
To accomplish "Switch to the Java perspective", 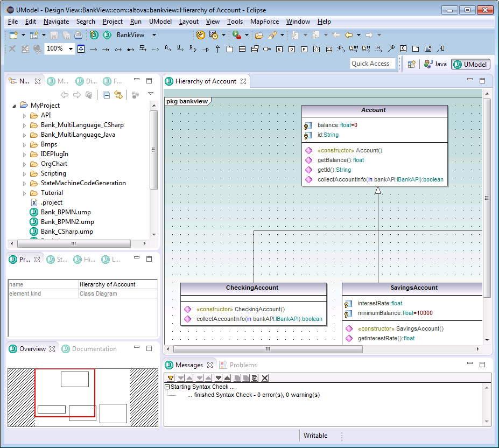I will [435, 64].
